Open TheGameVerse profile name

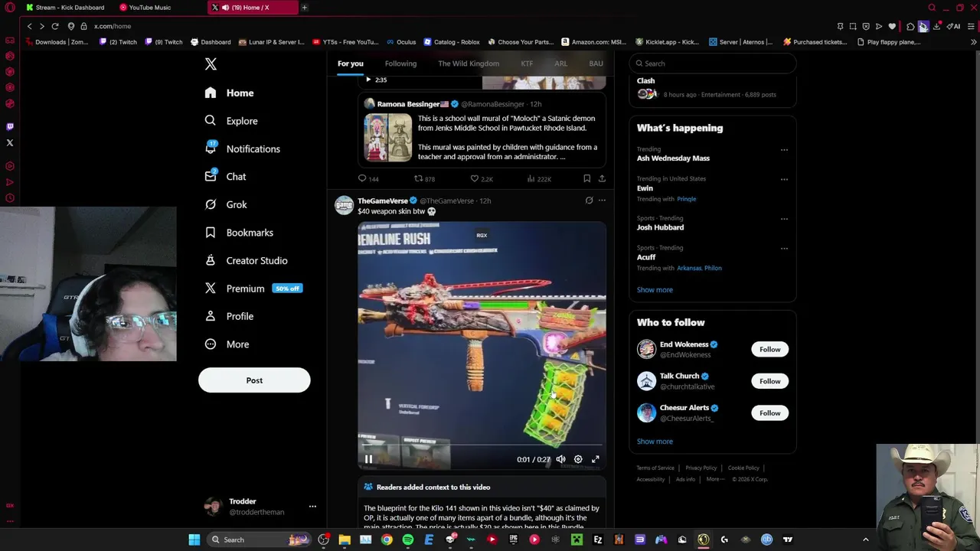click(383, 201)
